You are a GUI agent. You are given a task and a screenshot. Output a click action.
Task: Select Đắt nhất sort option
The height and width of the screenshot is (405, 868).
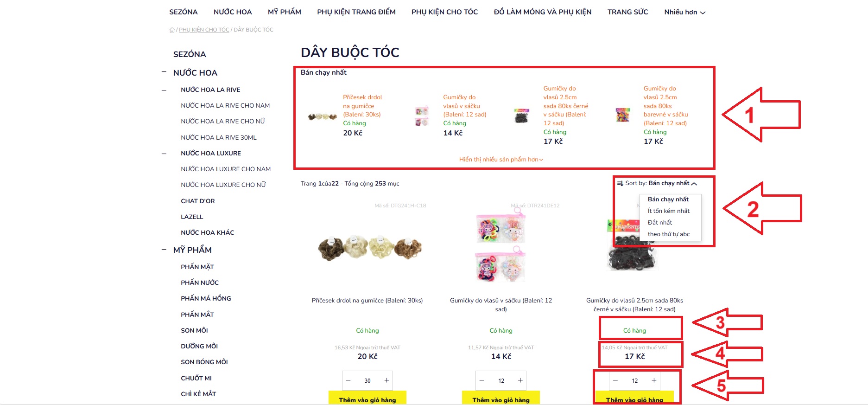click(659, 222)
